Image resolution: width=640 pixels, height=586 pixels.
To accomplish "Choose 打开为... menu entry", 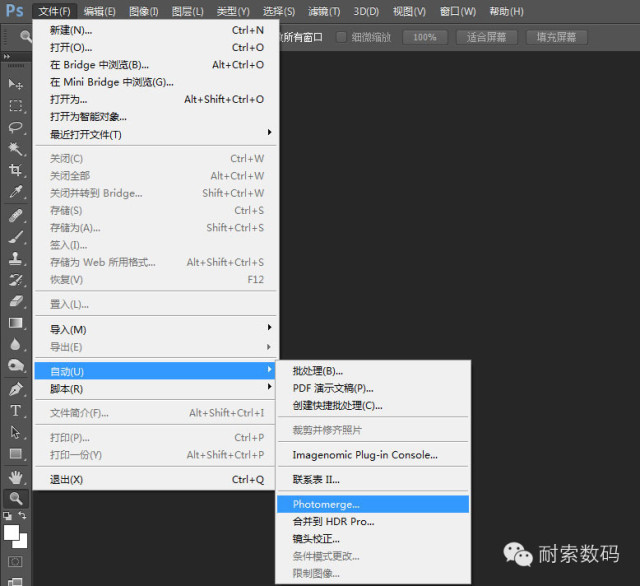I will (x=156, y=100).
